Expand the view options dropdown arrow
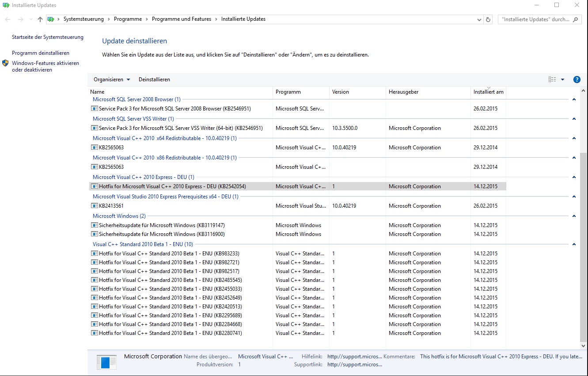Screen dimensions: 588x376 (x=563, y=80)
